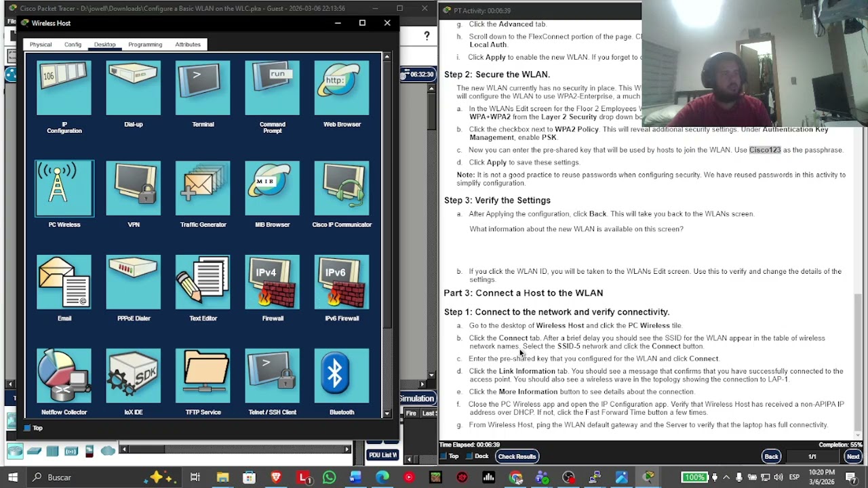The height and width of the screenshot is (488, 868).
Task: Open the Programming tab
Action: click(x=145, y=45)
